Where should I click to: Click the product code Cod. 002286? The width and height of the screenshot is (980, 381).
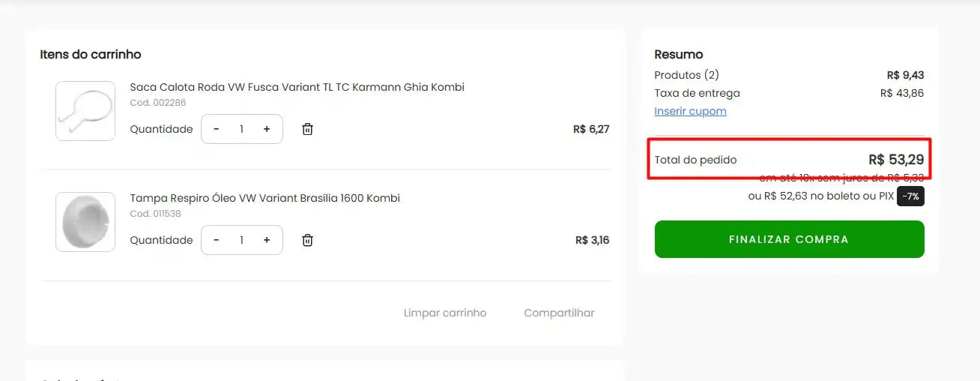pyautogui.click(x=157, y=103)
